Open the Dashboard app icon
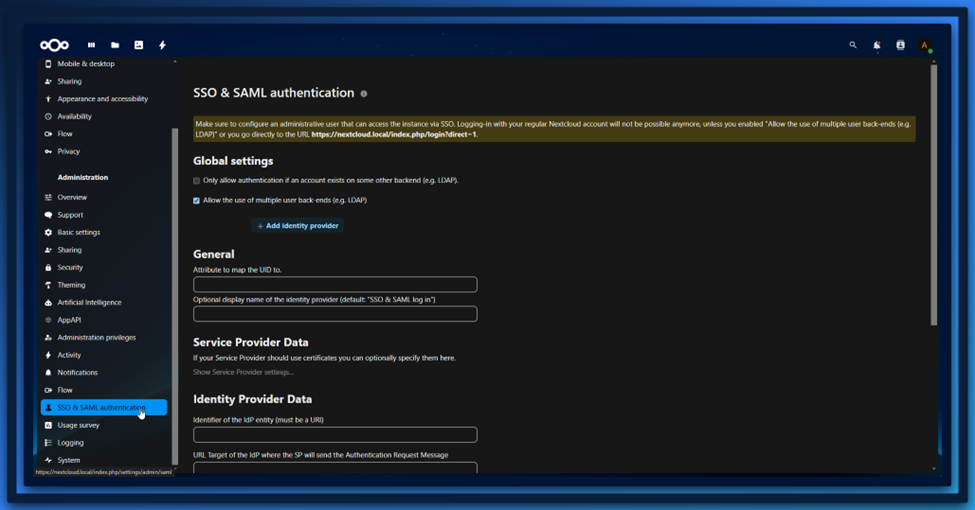 (x=91, y=45)
